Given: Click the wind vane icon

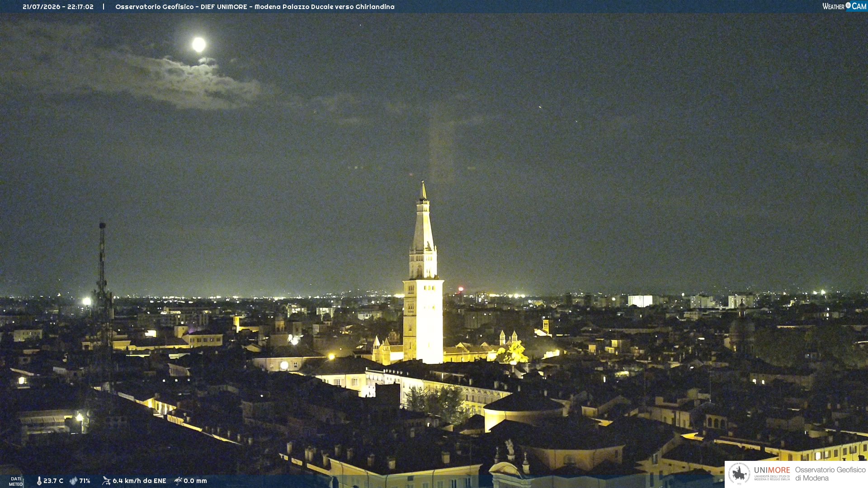Looking at the screenshot, I should [x=106, y=481].
